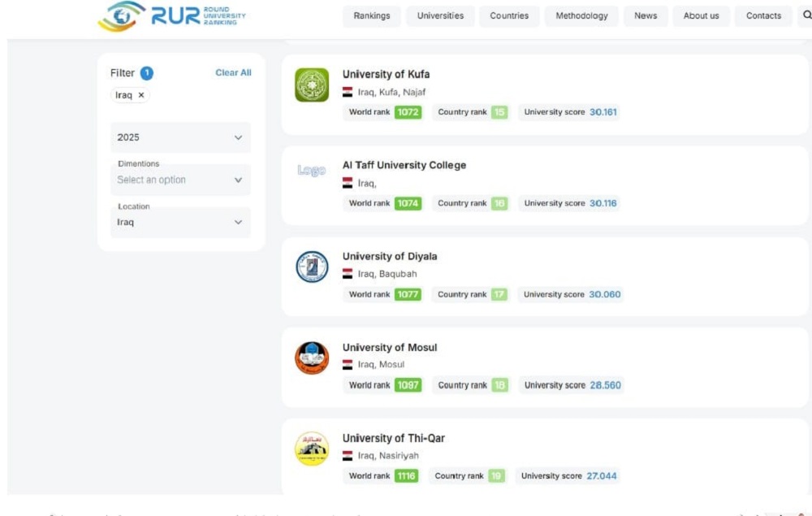Open the Location dropdown set to Iraq
Viewport: 812px width, 516px height.
click(180, 223)
